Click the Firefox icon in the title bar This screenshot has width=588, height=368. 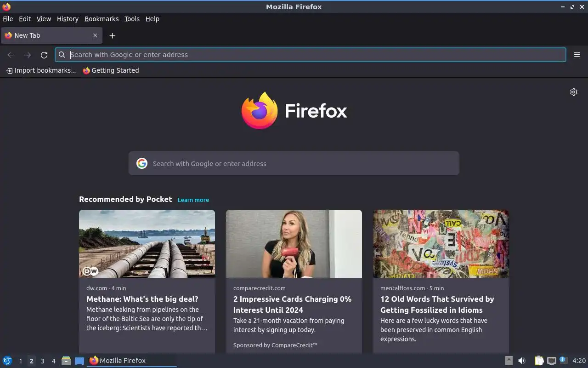[6, 6]
